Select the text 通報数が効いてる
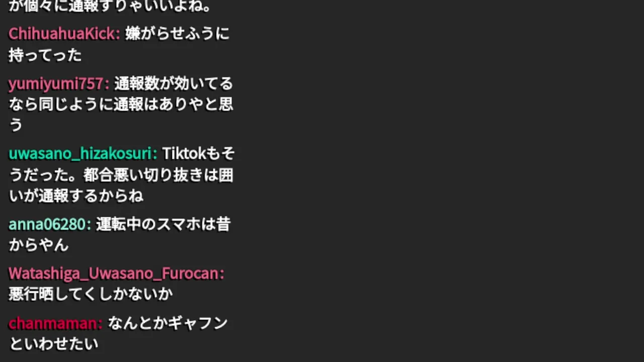The width and height of the screenshot is (644, 362). point(174,83)
